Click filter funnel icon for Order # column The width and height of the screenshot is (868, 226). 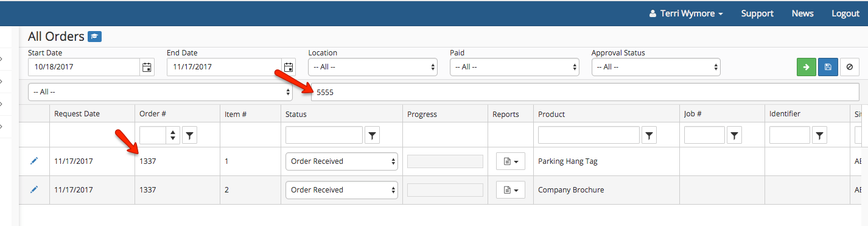[x=190, y=135]
